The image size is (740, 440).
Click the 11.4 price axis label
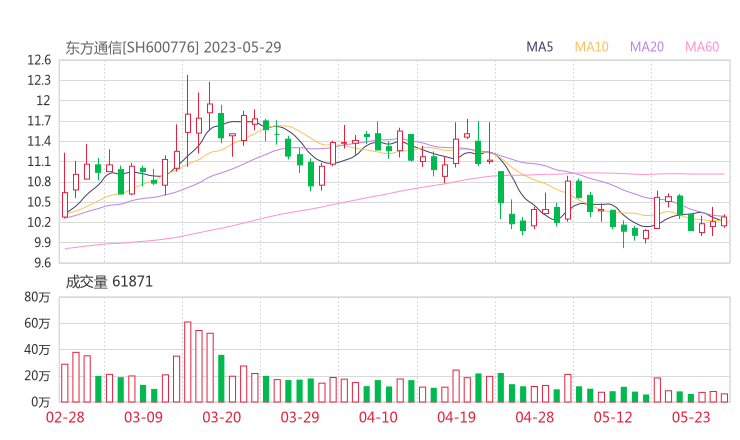coord(39,141)
